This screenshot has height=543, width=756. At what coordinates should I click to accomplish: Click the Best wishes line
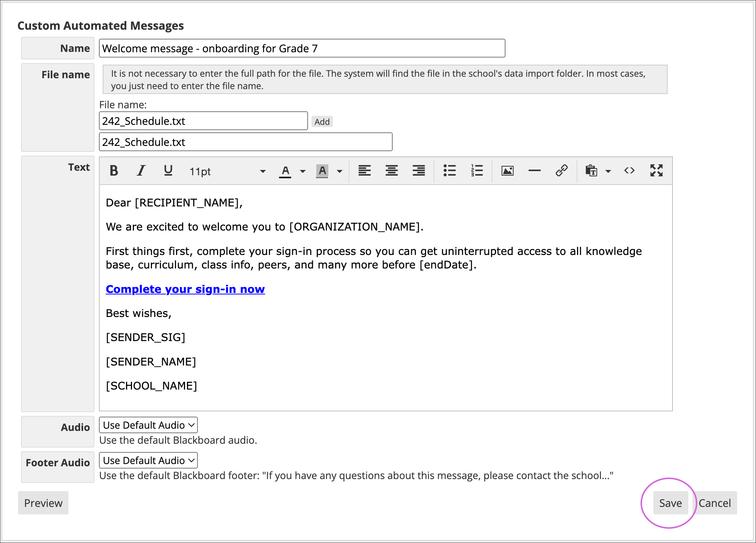139,313
